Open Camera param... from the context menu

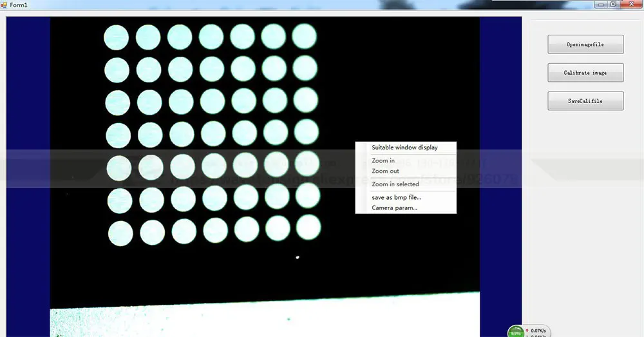point(405,208)
